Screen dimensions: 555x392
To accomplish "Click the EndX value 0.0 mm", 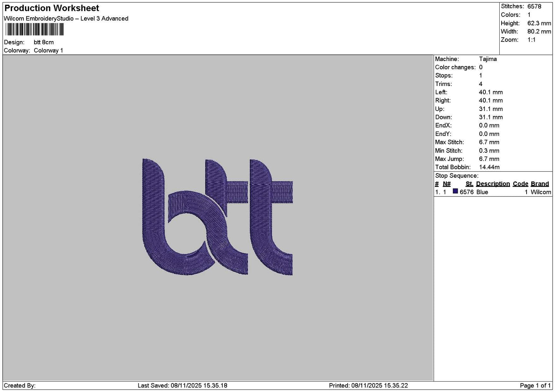I will pos(489,126).
